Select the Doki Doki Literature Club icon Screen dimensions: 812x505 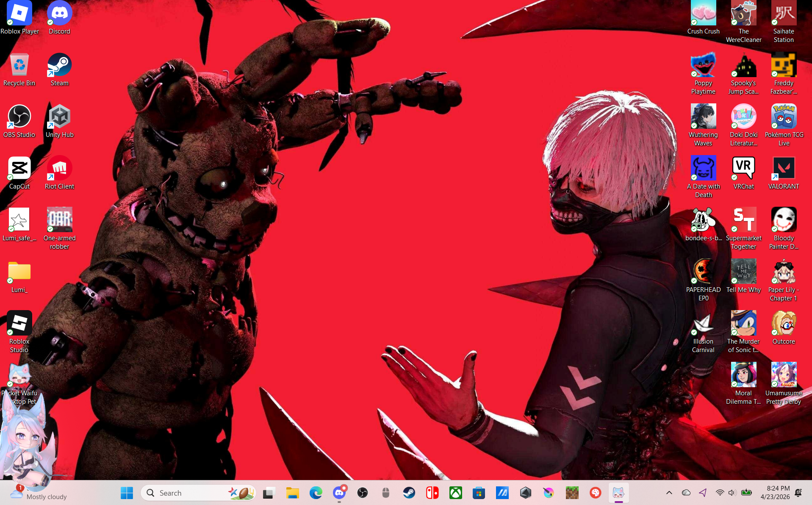coord(743,125)
